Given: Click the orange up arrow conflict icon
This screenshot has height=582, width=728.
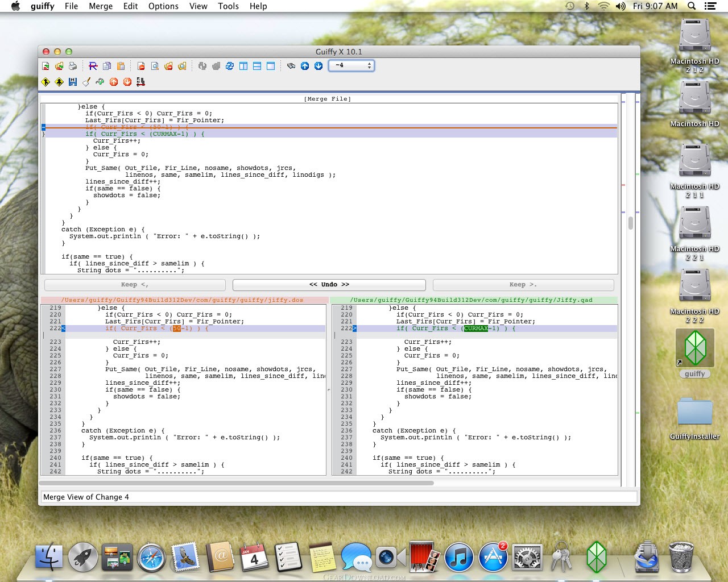Looking at the screenshot, I should 114,82.
